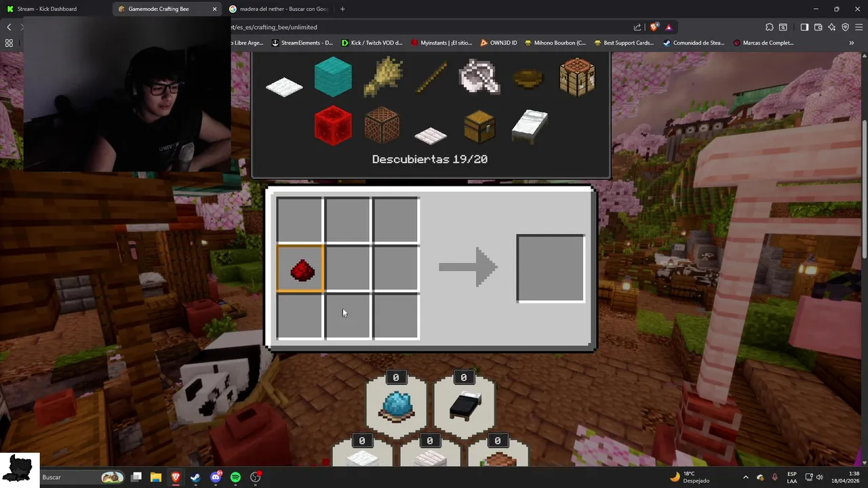Viewport: 868px width, 488px height.
Task: Open the Best Support Cards bookmark
Action: point(625,43)
